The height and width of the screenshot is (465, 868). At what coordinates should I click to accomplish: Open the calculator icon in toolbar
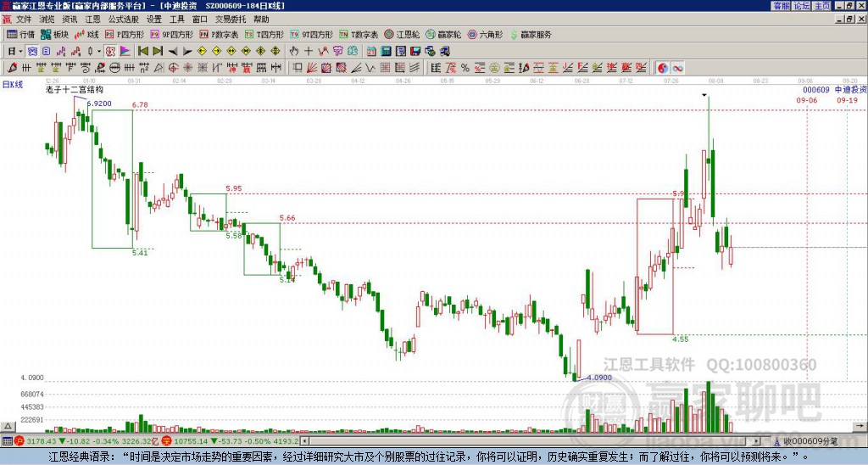click(386, 51)
